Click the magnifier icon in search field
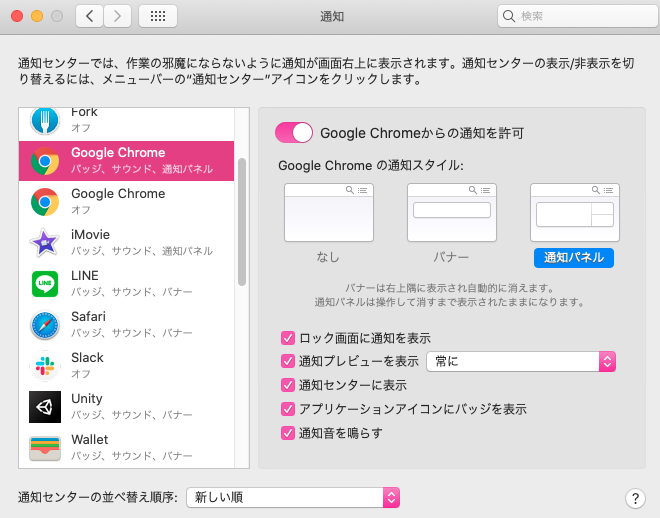660x518 pixels. click(508, 16)
